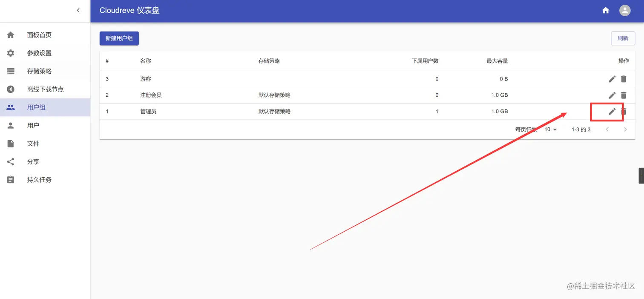Open 离线下载节点 menu item
644x299 pixels.
point(45,89)
